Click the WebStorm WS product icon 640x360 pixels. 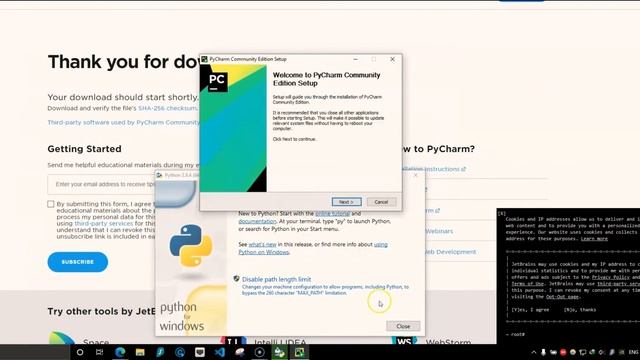click(404, 341)
